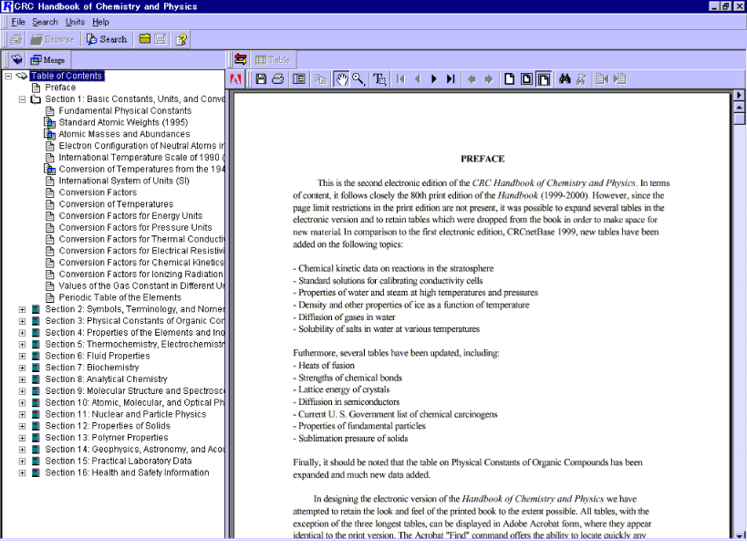Open Atomic Masses and Abundances
Viewport: 747px width, 560px height.
(x=124, y=134)
